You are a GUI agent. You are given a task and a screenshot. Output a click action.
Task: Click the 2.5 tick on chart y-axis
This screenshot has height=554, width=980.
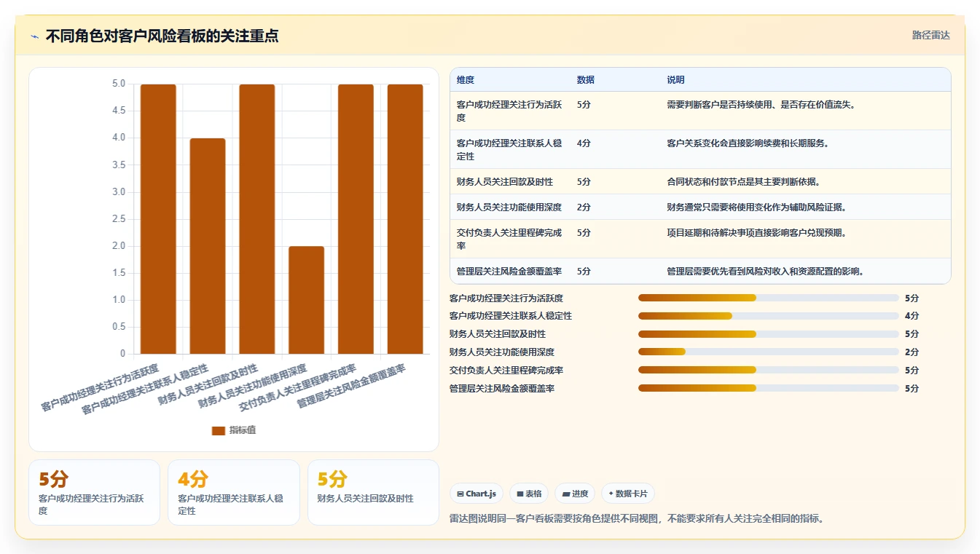click(119, 219)
